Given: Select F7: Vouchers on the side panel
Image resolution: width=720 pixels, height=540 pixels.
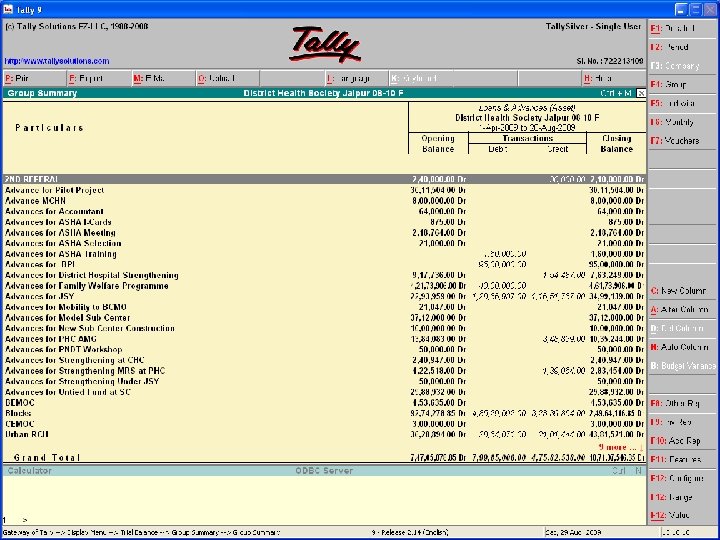Looking at the screenshot, I should [x=682, y=141].
